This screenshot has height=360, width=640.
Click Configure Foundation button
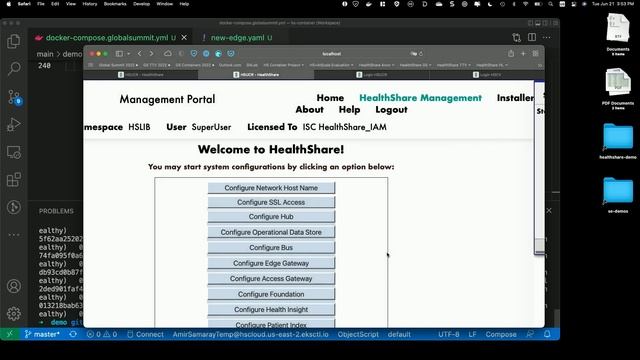271,294
